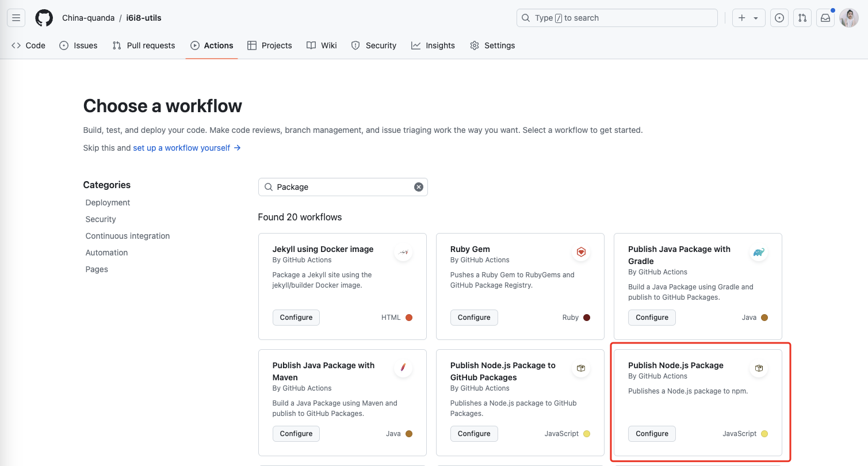The width and height of the screenshot is (868, 466).
Task: Click the i6i8-utils repository link
Action: pyautogui.click(x=144, y=18)
